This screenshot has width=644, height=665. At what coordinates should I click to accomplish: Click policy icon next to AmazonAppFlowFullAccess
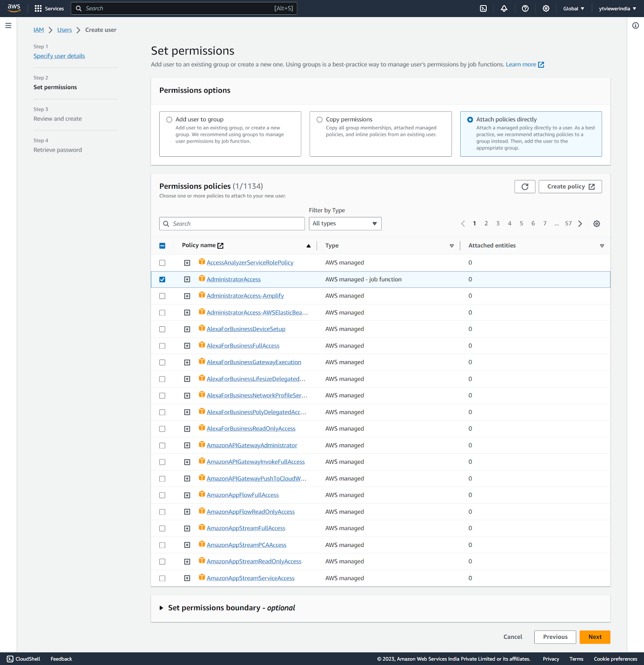click(202, 494)
